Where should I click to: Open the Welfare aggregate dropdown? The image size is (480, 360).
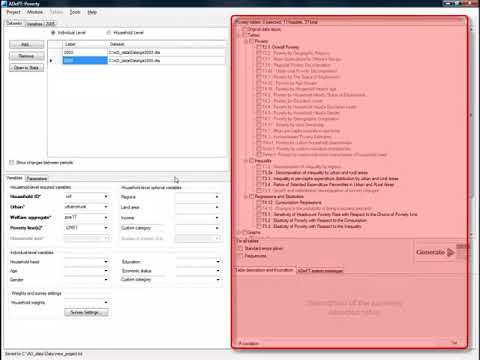click(x=106, y=217)
